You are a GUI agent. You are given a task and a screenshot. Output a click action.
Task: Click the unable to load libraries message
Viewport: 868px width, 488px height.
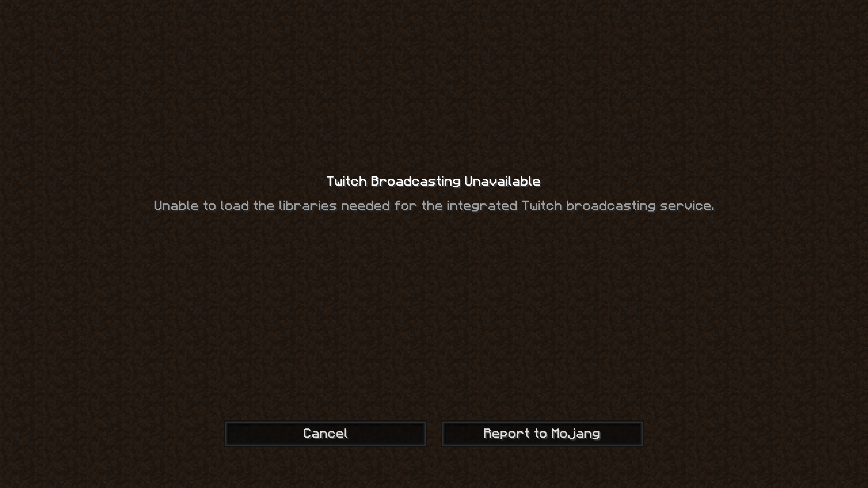coord(434,206)
